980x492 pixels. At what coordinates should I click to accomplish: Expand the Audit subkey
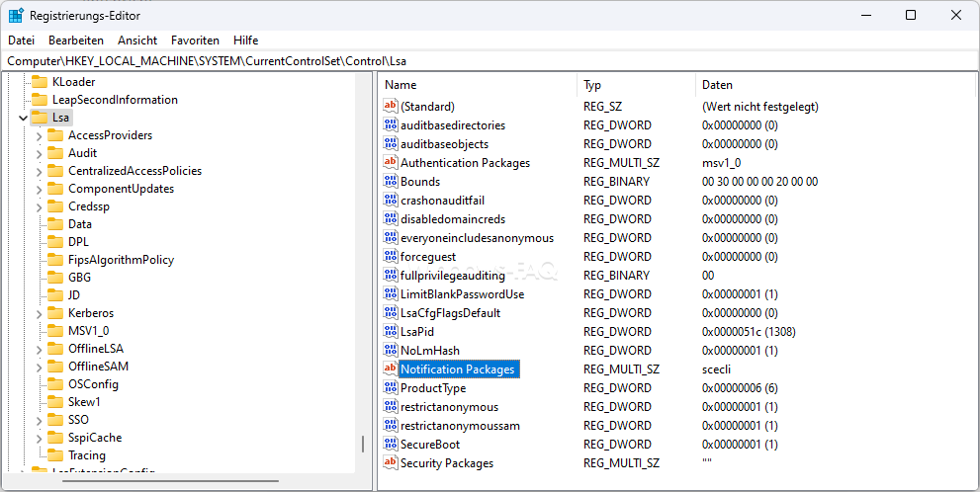[x=40, y=153]
